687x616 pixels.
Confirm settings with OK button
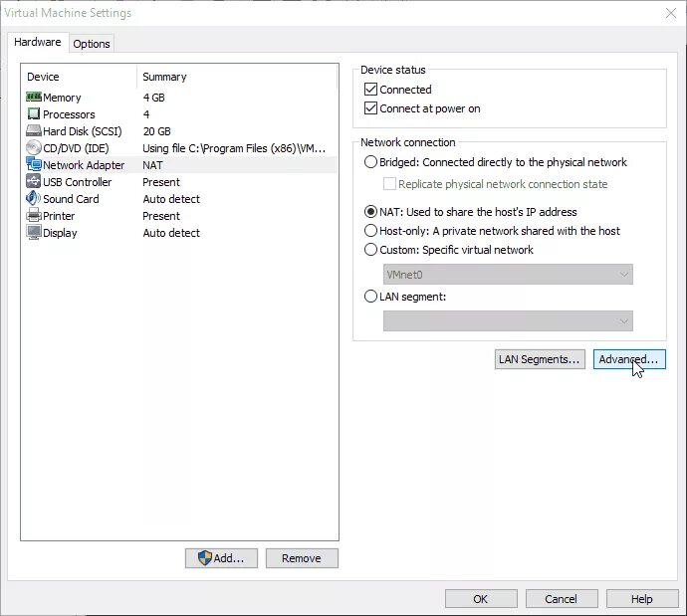(481, 598)
